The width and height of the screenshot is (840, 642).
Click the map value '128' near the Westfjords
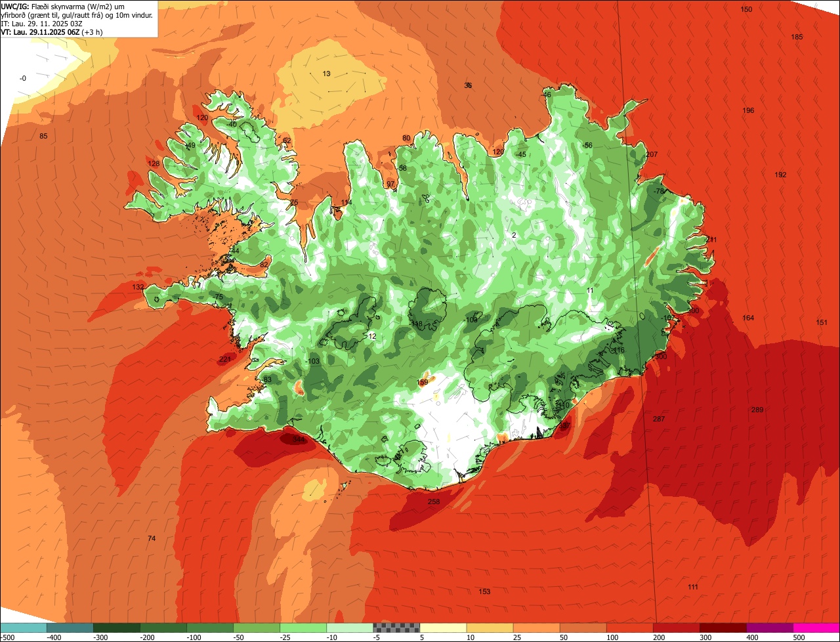[154, 163]
